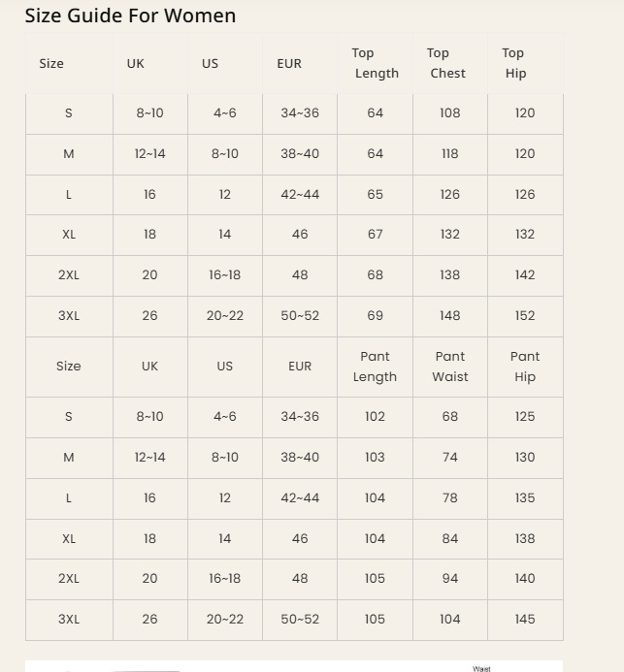Viewport: 624px width, 672px height.
Task: Click the Pant Hip value 145
Action: pos(525,620)
